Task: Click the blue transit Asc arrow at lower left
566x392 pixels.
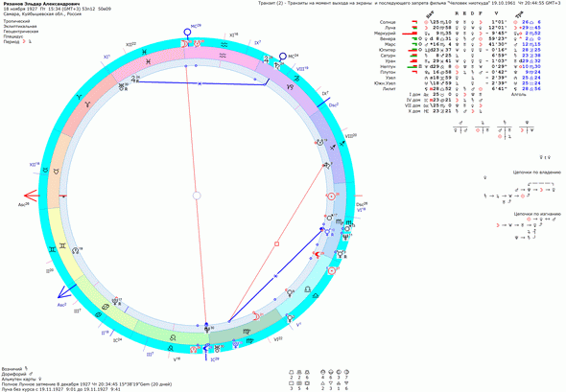Action: 67,290
